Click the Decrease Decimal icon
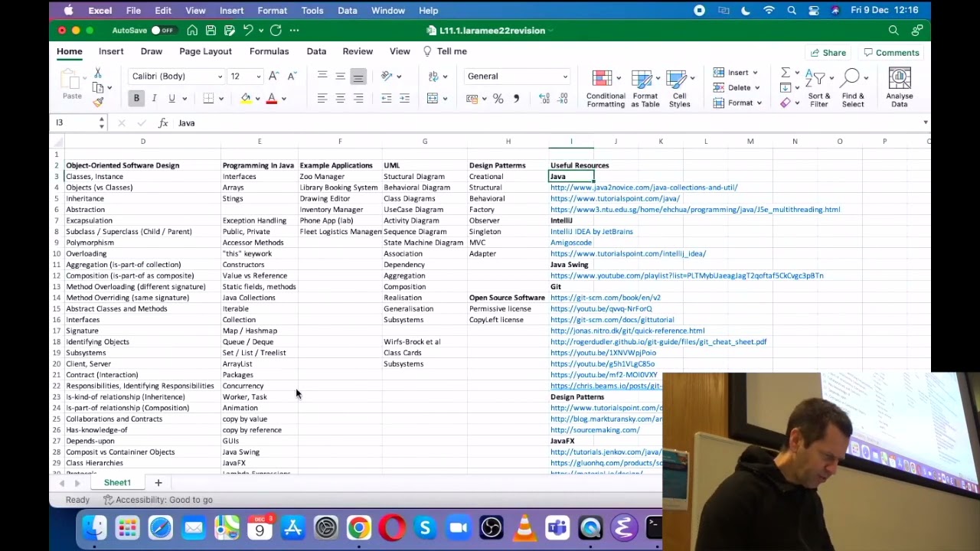 tap(563, 99)
